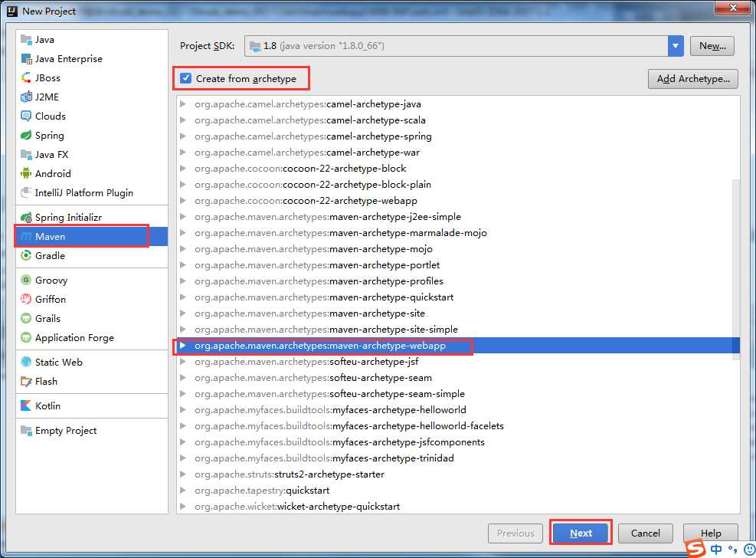Click the Java project type icon

click(x=26, y=40)
